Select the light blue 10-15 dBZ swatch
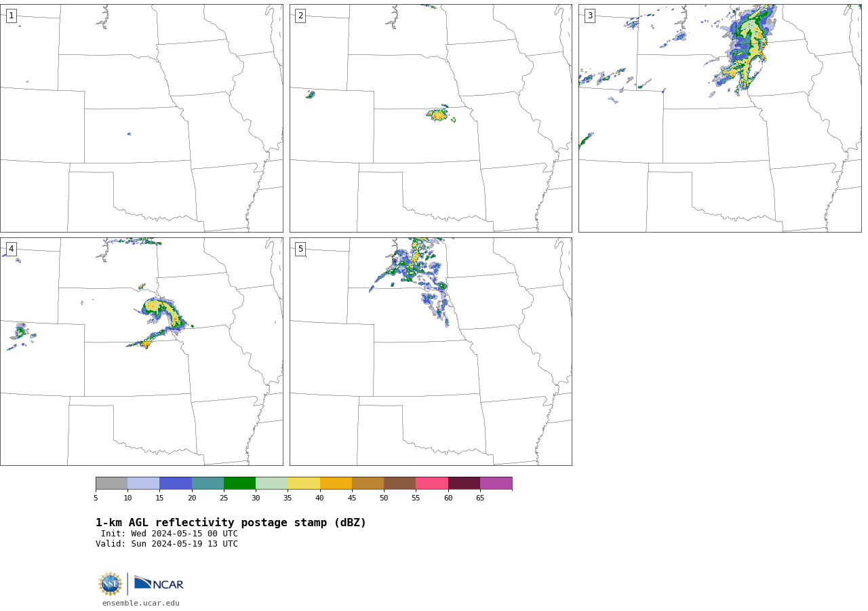Image resolution: width=868 pixels, height=611 pixels. click(x=144, y=484)
